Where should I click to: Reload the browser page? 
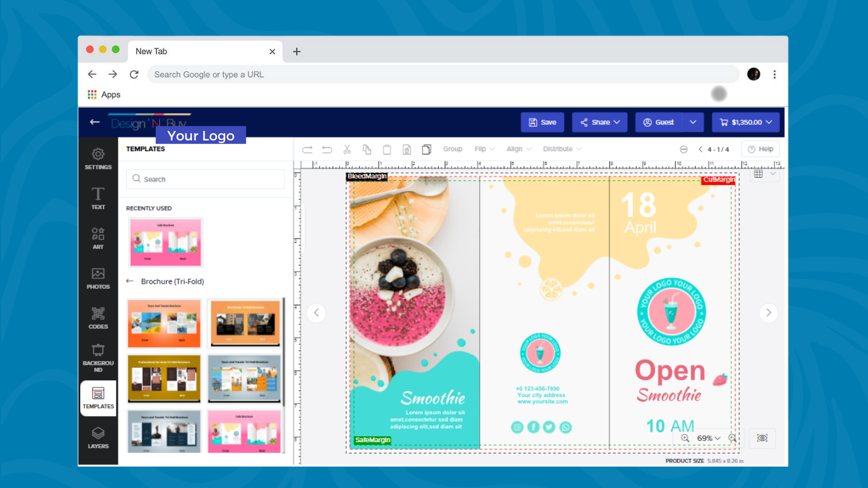[x=134, y=74]
